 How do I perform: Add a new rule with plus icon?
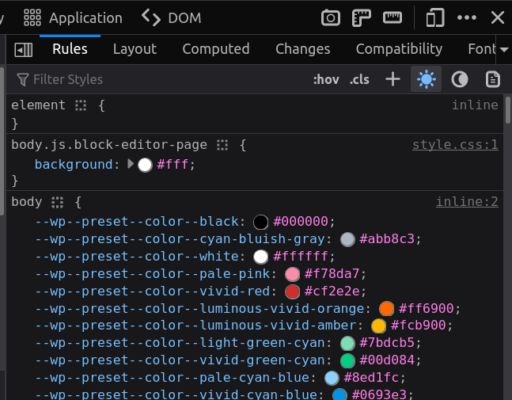393,79
